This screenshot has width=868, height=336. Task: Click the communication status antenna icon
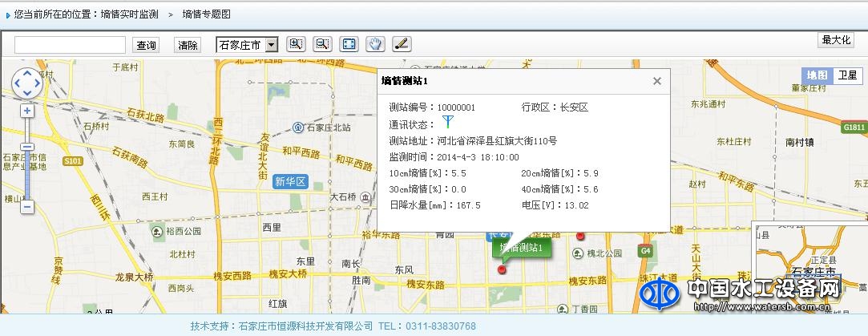[448, 123]
